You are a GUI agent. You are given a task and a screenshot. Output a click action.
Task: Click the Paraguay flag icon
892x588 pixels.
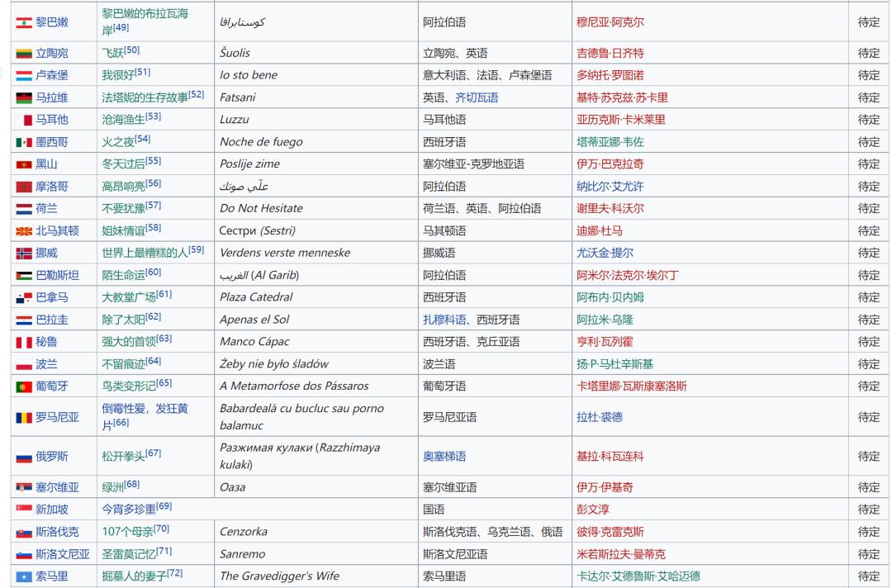point(24,320)
